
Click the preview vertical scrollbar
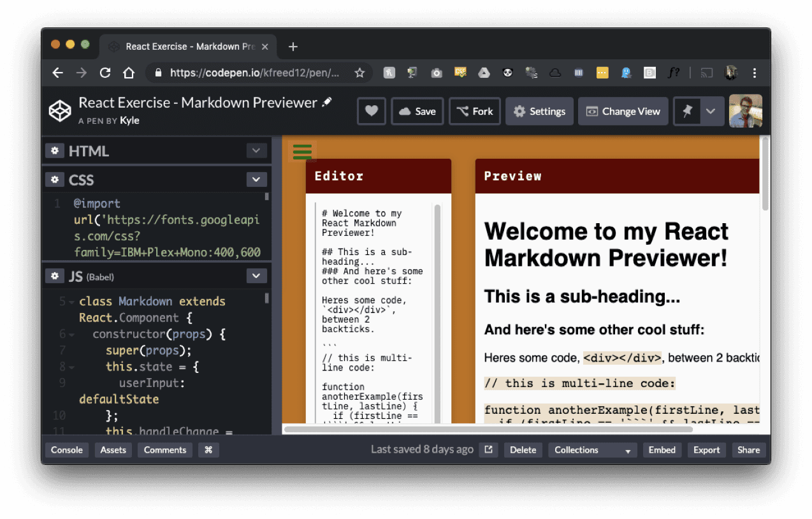tap(765, 173)
